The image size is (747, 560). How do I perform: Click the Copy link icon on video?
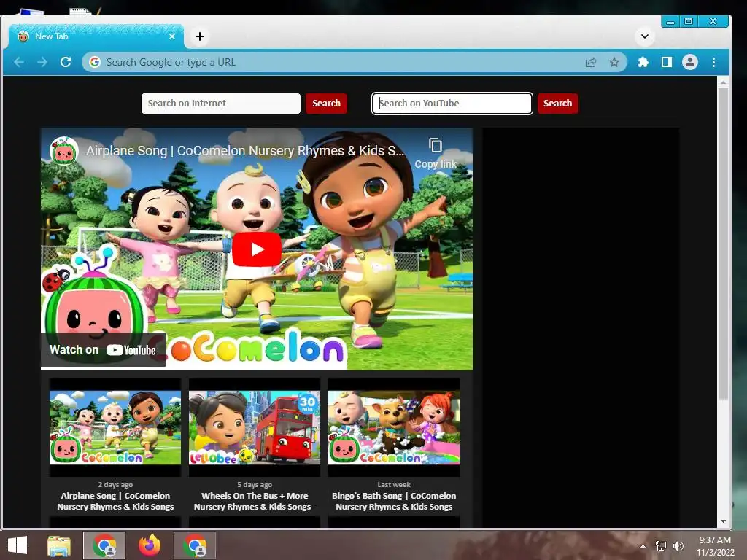(436, 152)
